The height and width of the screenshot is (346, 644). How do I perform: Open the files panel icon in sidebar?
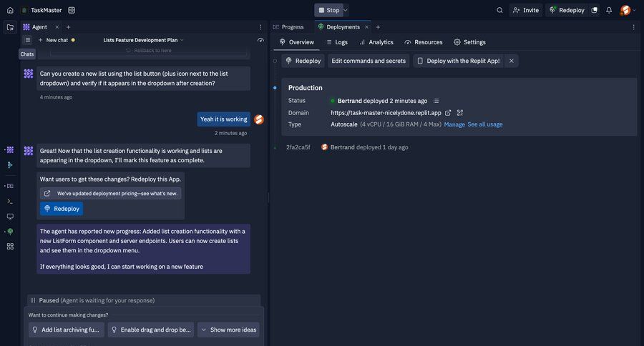pos(10,27)
